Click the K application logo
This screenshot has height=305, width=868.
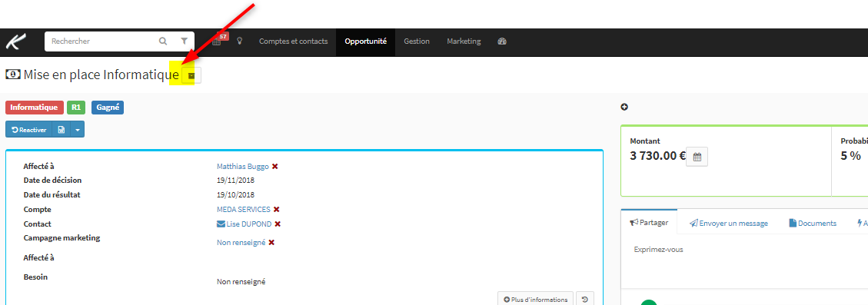(x=16, y=42)
